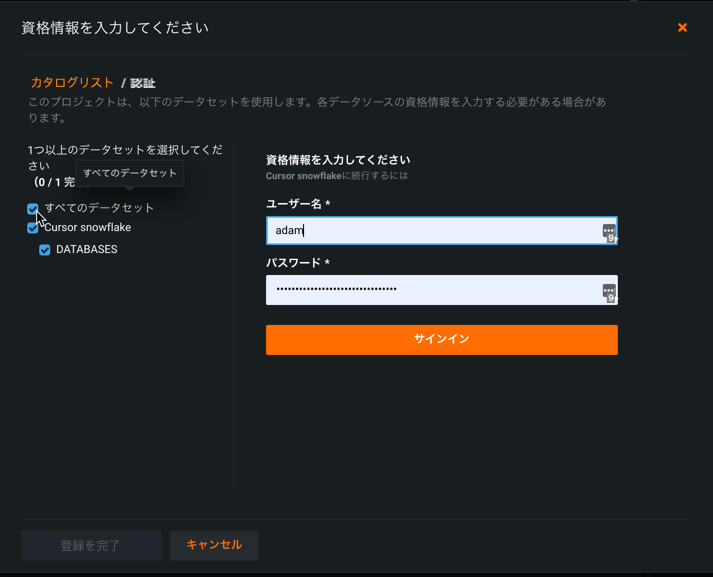Click the すべてのデータセット tooltip popup

point(130,173)
